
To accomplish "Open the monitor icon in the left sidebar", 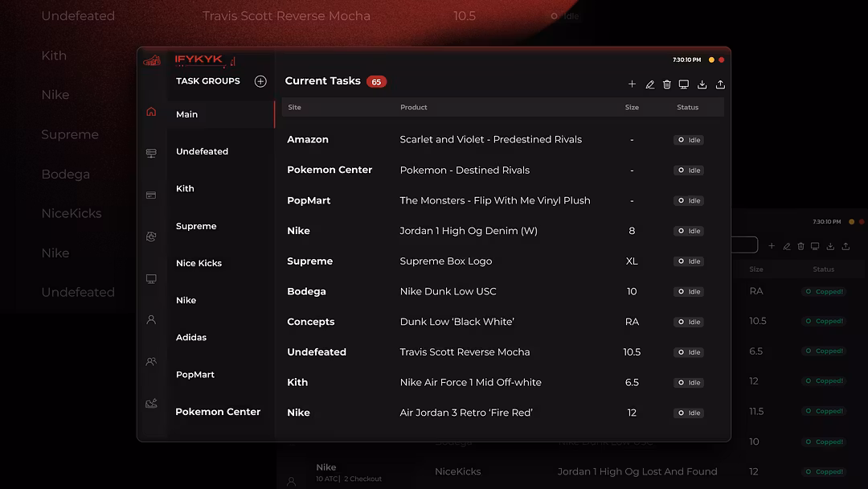I will click(x=151, y=278).
